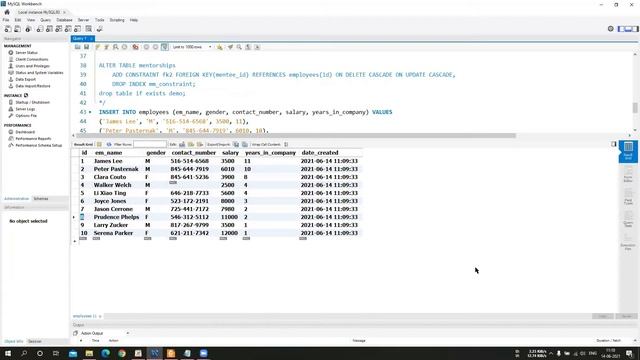Screen dimensions: 640x360
Task: Open the home screen tab icon
Action: (x=7, y=12)
